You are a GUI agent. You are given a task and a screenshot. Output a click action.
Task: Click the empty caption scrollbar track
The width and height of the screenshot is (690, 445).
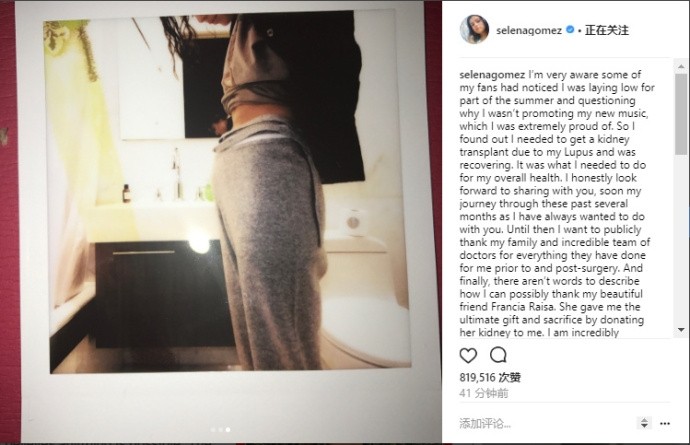tap(681, 240)
